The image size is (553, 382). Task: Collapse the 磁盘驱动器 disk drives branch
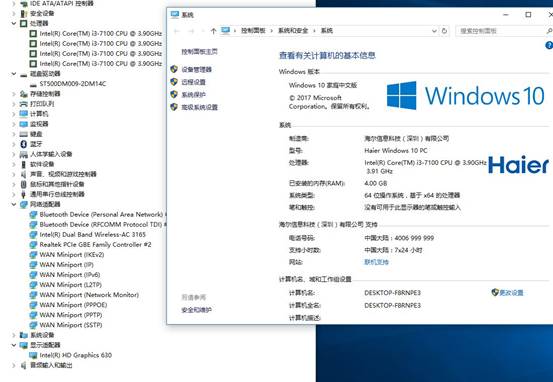(x=14, y=74)
